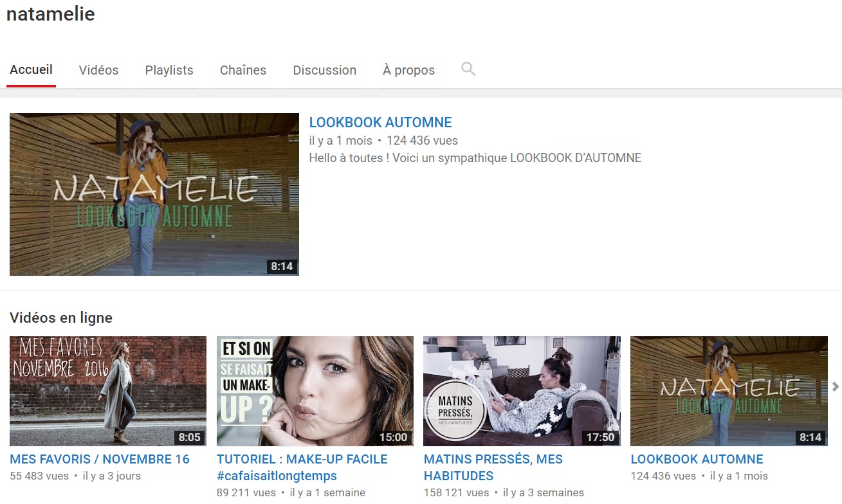This screenshot has width=842, height=504.
Task: Click the small Lookbook Automne row thumbnail
Action: (x=729, y=391)
